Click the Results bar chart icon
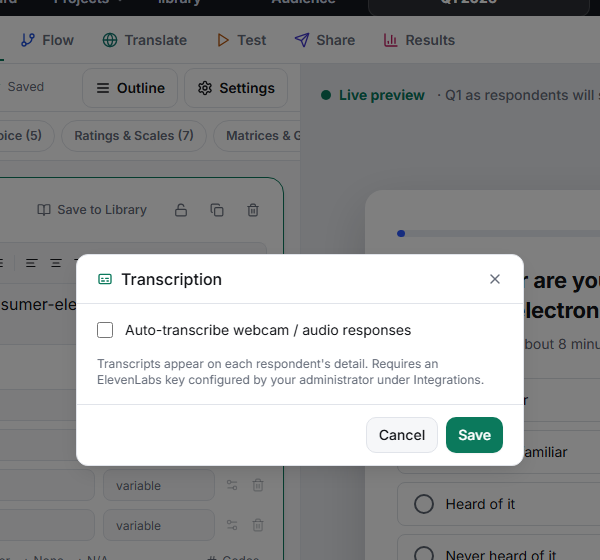This screenshot has width=600, height=560. [390, 40]
